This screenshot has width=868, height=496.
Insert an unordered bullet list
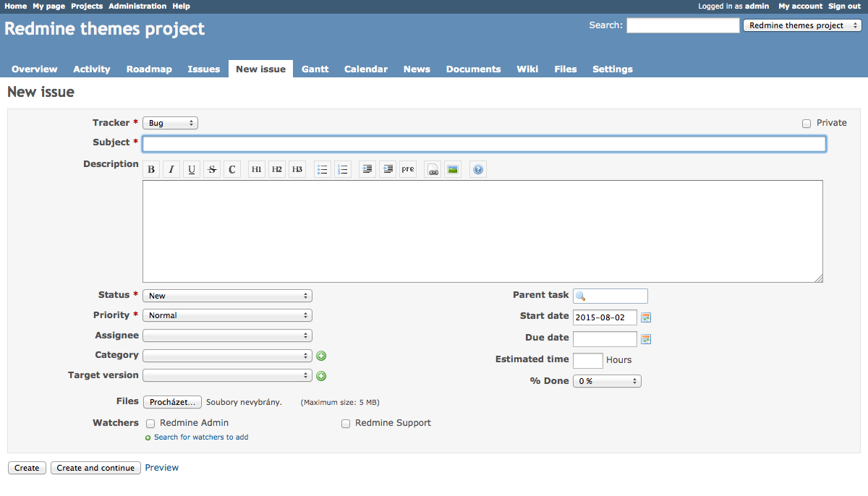pyautogui.click(x=323, y=170)
